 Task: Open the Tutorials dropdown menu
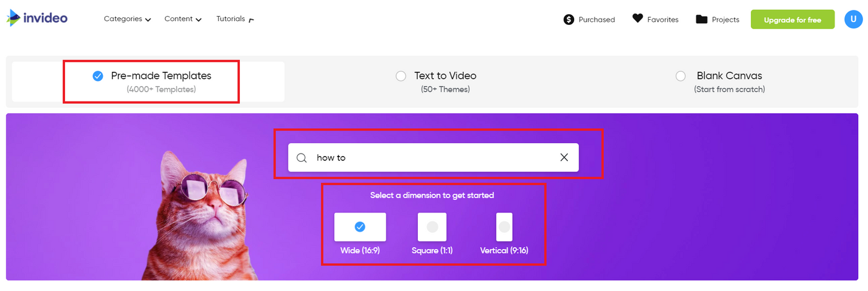pyautogui.click(x=235, y=19)
